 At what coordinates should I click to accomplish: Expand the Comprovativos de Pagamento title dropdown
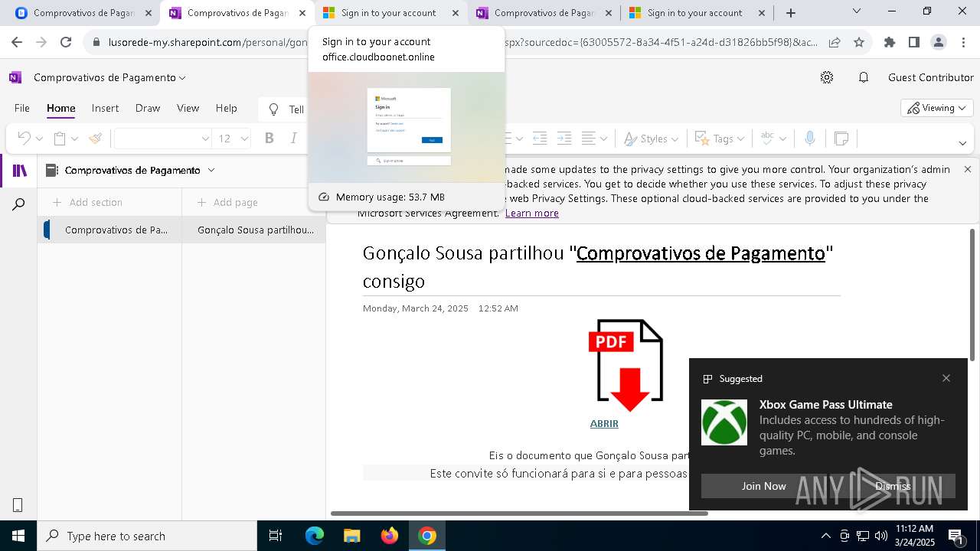[x=182, y=78]
